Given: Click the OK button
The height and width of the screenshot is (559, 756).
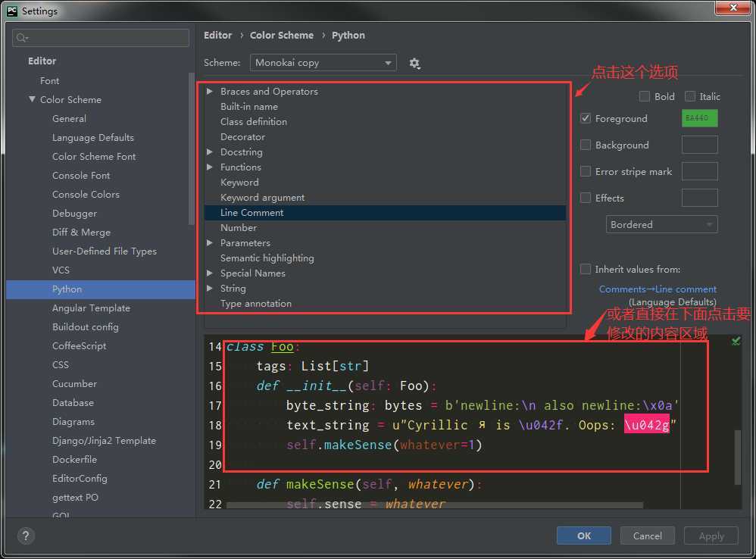Looking at the screenshot, I should [x=583, y=536].
